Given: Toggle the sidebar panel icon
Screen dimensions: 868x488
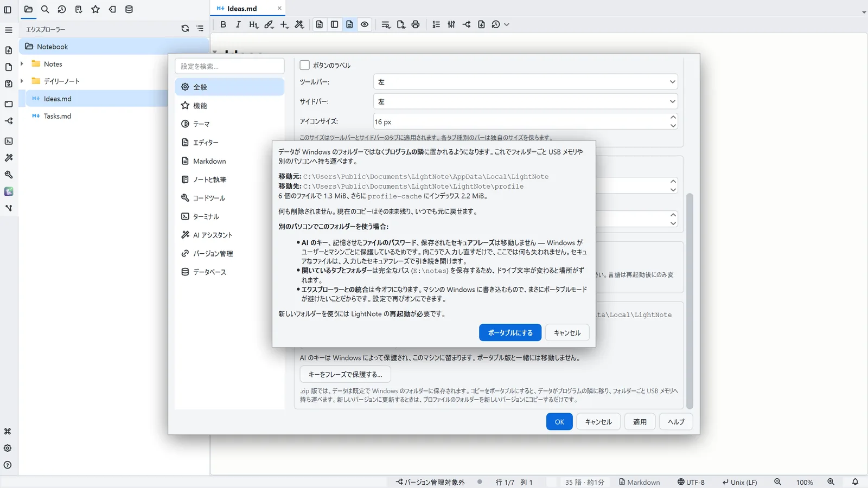Looking at the screenshot, I should [8, 9].
